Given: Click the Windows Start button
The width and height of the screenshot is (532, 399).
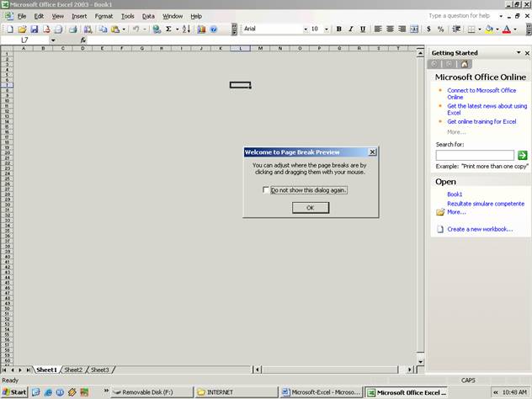Looking at the screenshot, I should (x=14, y=392).
